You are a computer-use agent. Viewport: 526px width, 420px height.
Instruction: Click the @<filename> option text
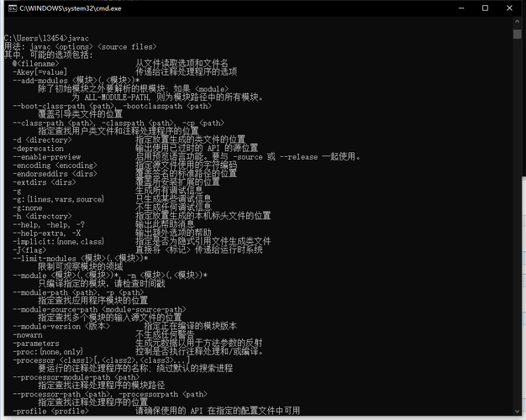[35, 63]
